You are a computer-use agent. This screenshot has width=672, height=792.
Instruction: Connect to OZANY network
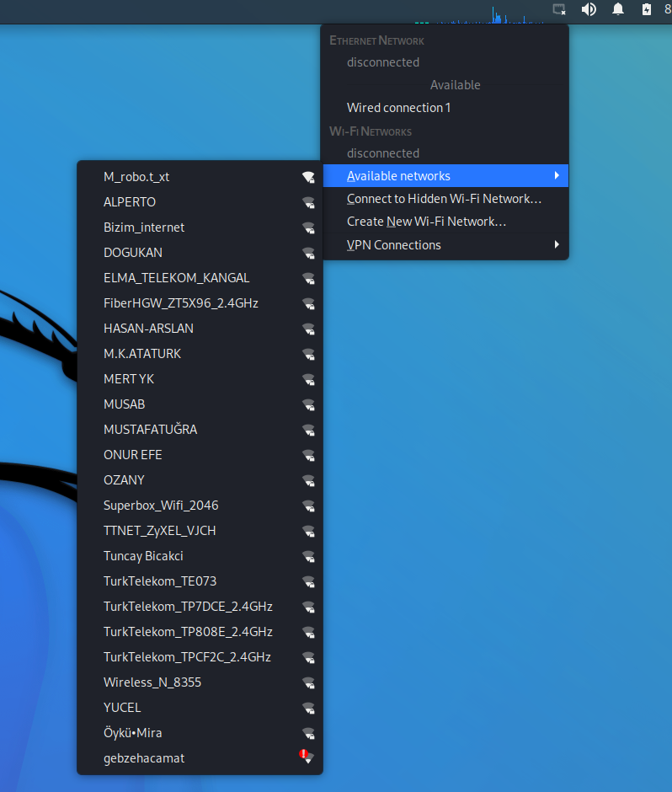(x=200, y=480)
